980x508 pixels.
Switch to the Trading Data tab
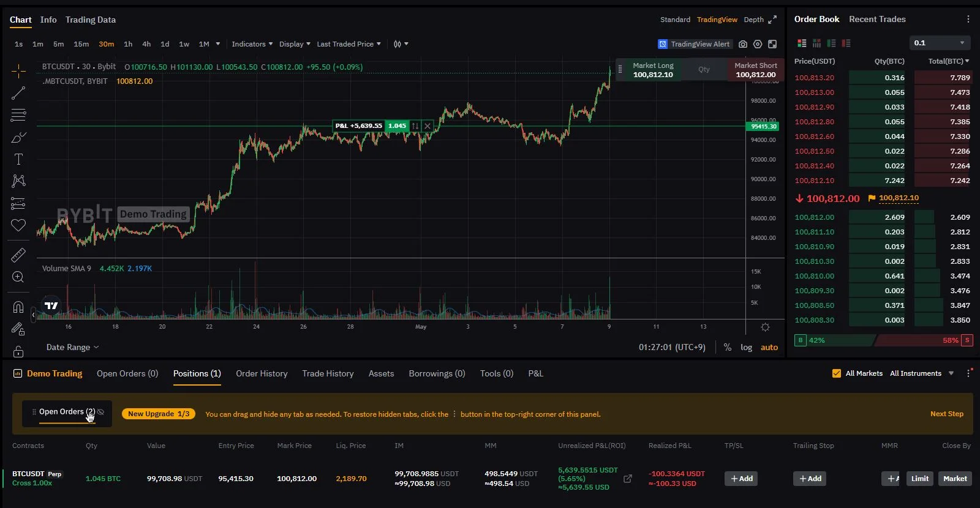91,20
